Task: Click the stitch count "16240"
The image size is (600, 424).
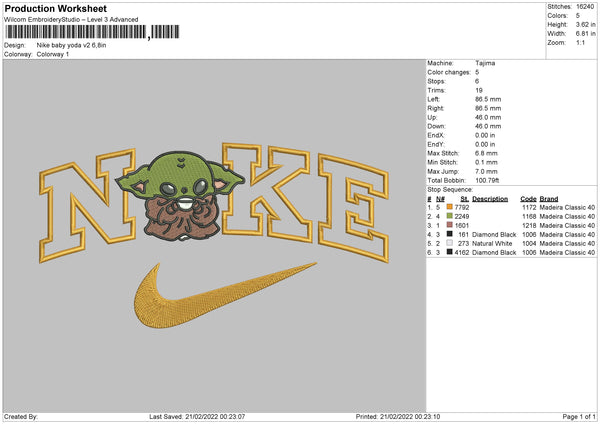Action: [x=585, y=7]
